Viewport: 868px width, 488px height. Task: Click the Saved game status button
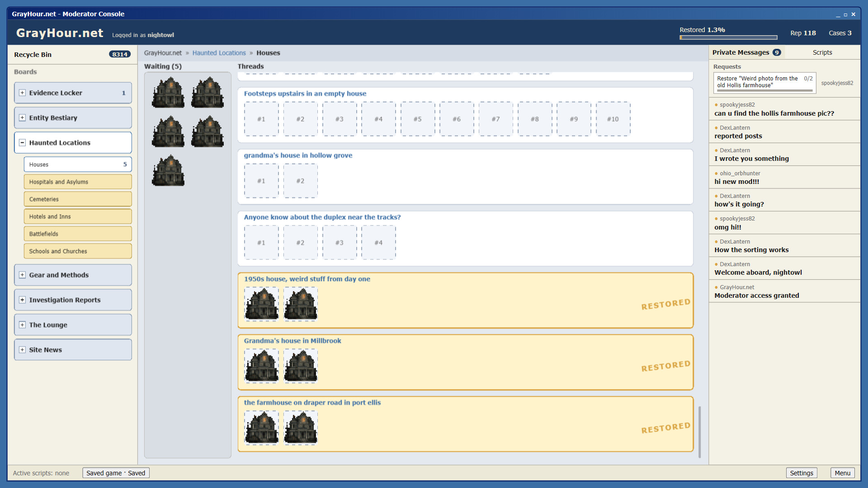[x=116, y=473]
